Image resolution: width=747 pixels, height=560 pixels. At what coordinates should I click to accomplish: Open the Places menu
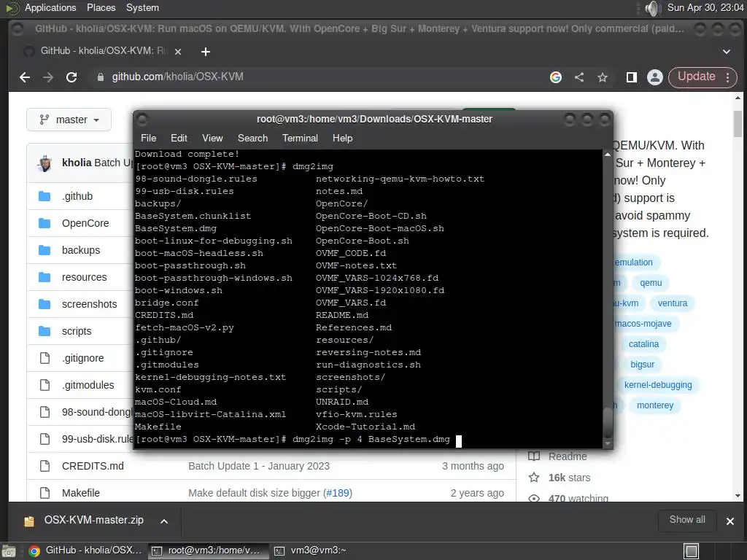pos(101,7)
